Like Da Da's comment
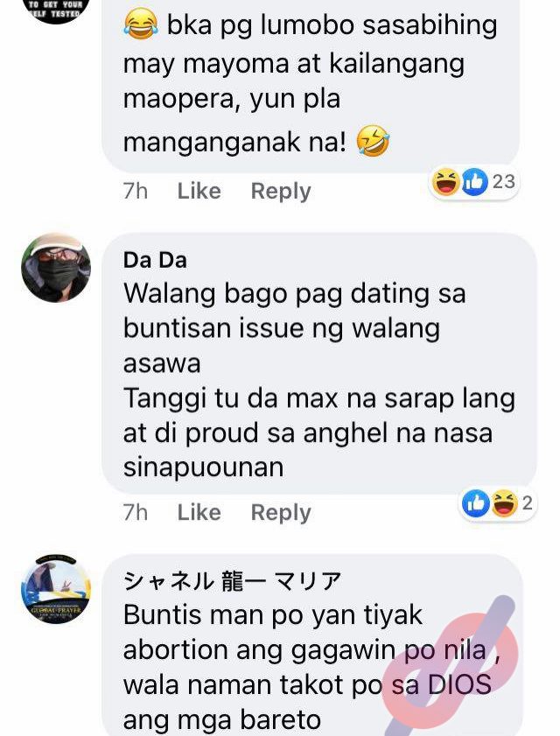 (199, 512)
